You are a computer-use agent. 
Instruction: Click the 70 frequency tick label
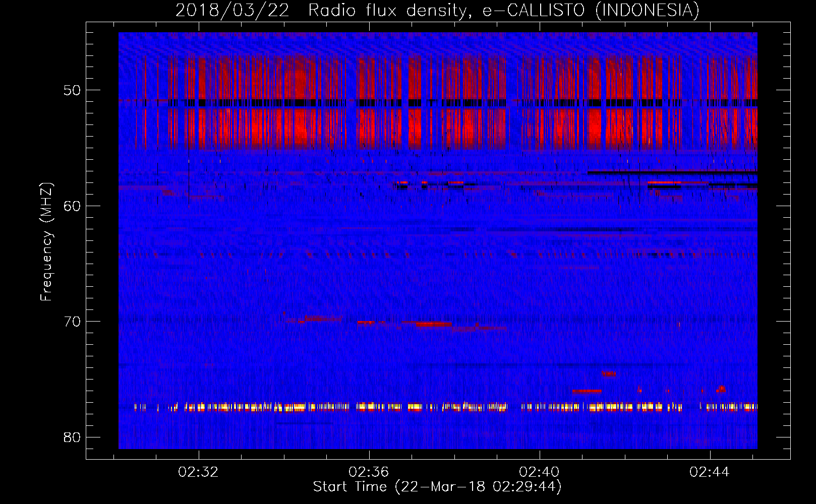click(72, 322)
